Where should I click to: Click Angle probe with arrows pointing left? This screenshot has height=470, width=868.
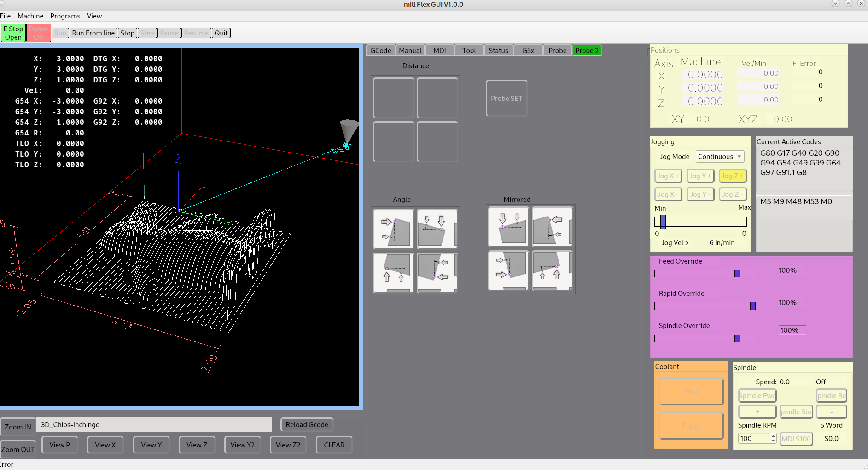click(x=437, y=272)
